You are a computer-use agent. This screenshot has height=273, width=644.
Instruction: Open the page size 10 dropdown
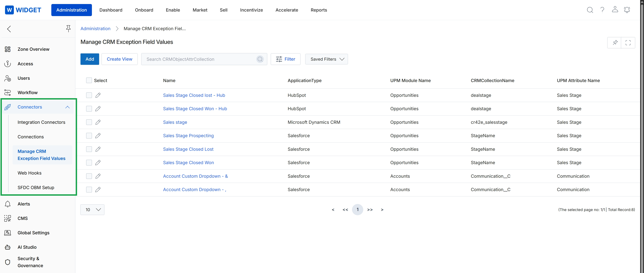coord(92,210)
